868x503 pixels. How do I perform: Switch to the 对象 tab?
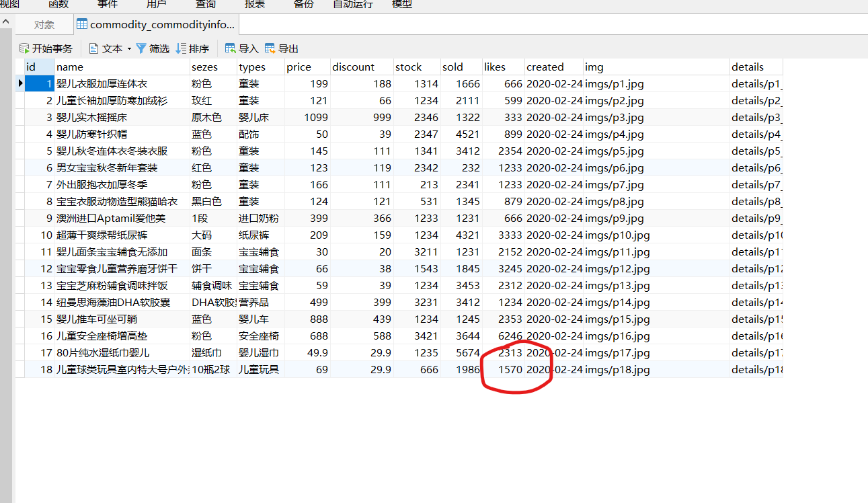pyautogui.click(x=44, y=25)
